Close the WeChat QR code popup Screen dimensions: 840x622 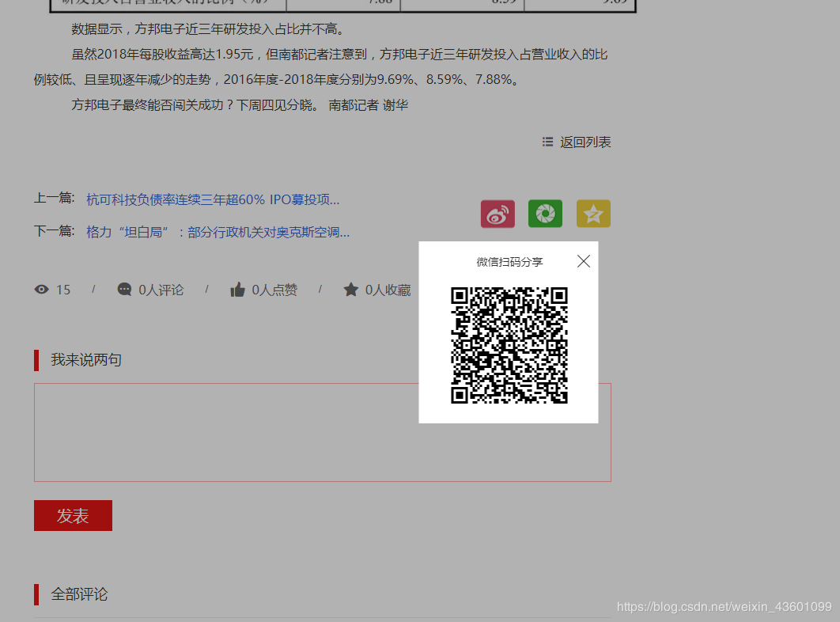(584, 261)
